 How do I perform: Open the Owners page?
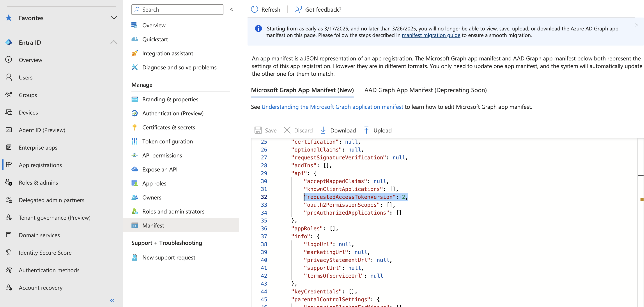(x=152, y=197)
